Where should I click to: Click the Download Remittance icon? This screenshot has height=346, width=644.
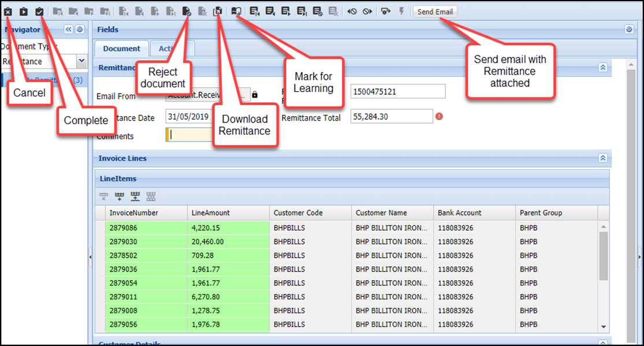pyautogui.click(x=218, y=12)
